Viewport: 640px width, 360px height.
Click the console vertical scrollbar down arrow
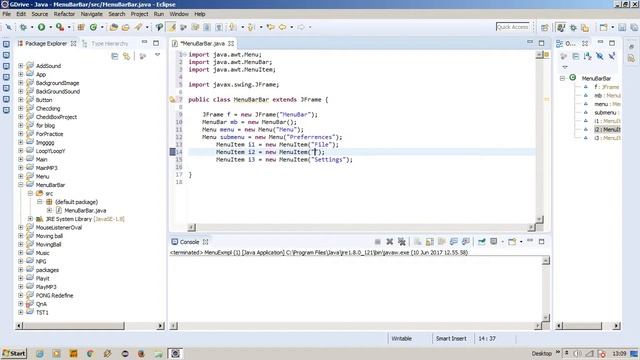tap(546, 317)
